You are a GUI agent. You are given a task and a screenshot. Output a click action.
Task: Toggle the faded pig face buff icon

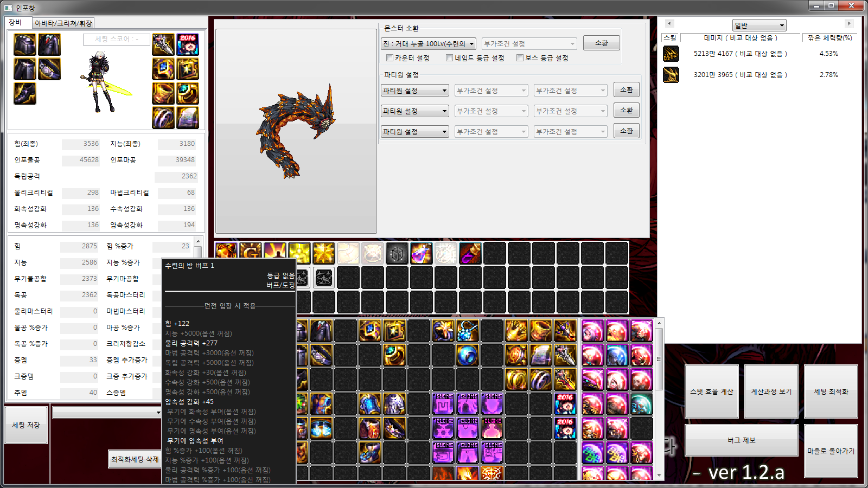pyautogui.click(x=373, y=253)
